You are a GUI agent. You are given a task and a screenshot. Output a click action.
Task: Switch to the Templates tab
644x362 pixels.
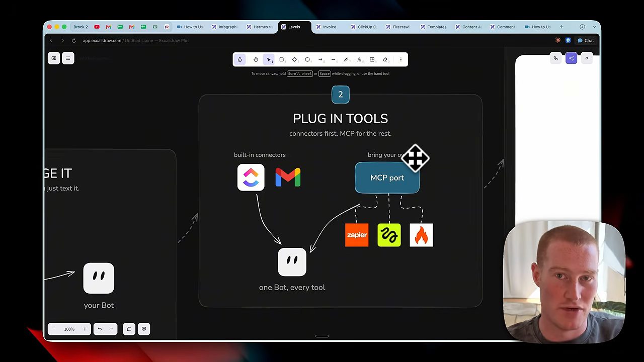coord(434,27)
